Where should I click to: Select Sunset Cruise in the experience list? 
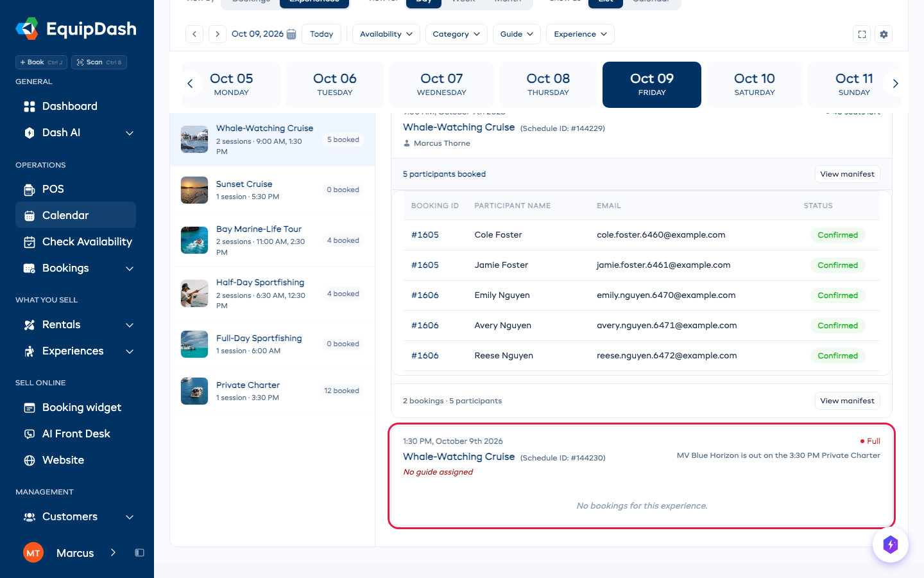point(272,190)
